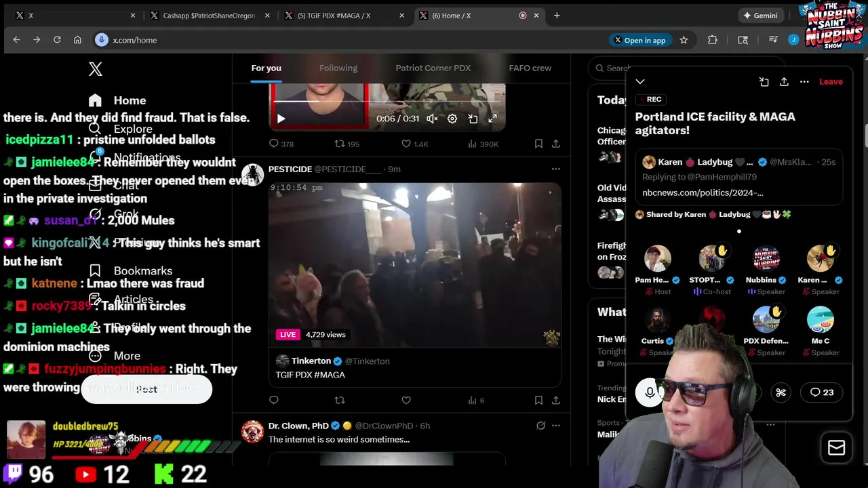The width and height of the screenshot is (868, 488).
Task: View analytics showing 6 views
Action: tap(476, 400)
